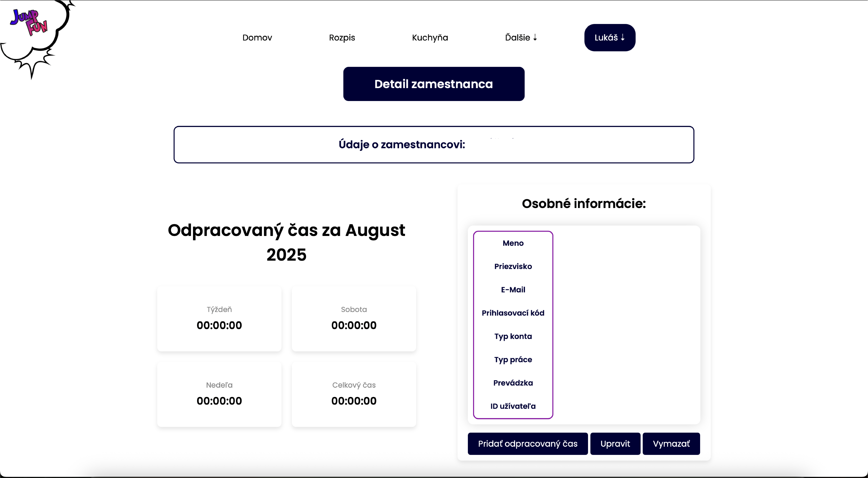Click the arrow icon next to Ďalšie
This screenshot has width=868, height=478.
tap(535, 37)
